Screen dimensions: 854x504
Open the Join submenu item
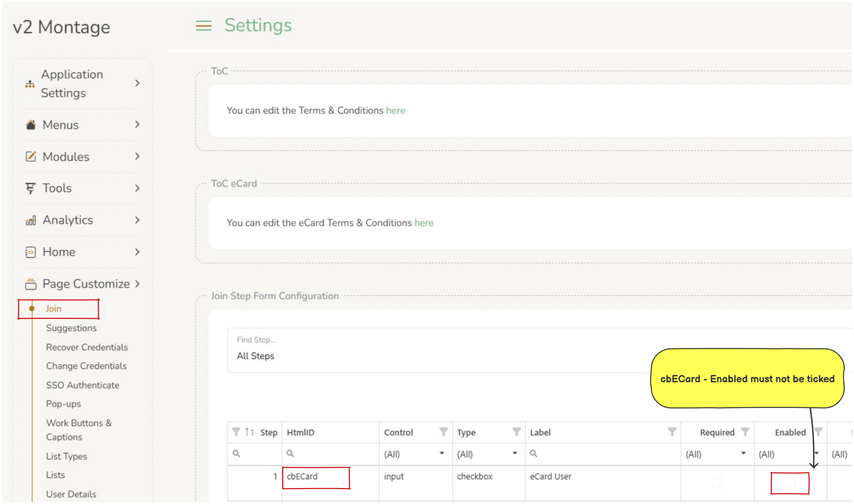(54, 309)
